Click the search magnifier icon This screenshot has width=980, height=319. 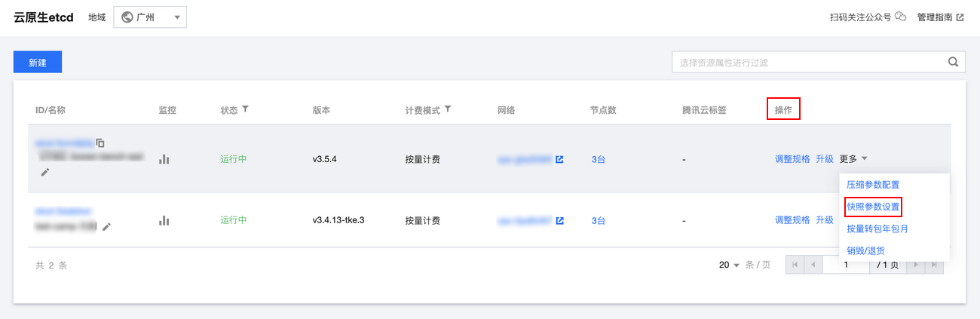(x=953, y=63)
